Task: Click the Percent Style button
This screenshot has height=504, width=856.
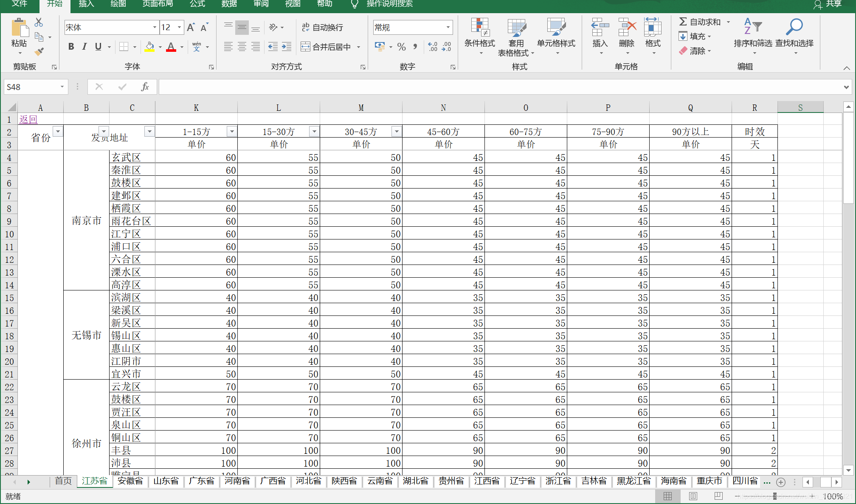Action: [401, 47]
